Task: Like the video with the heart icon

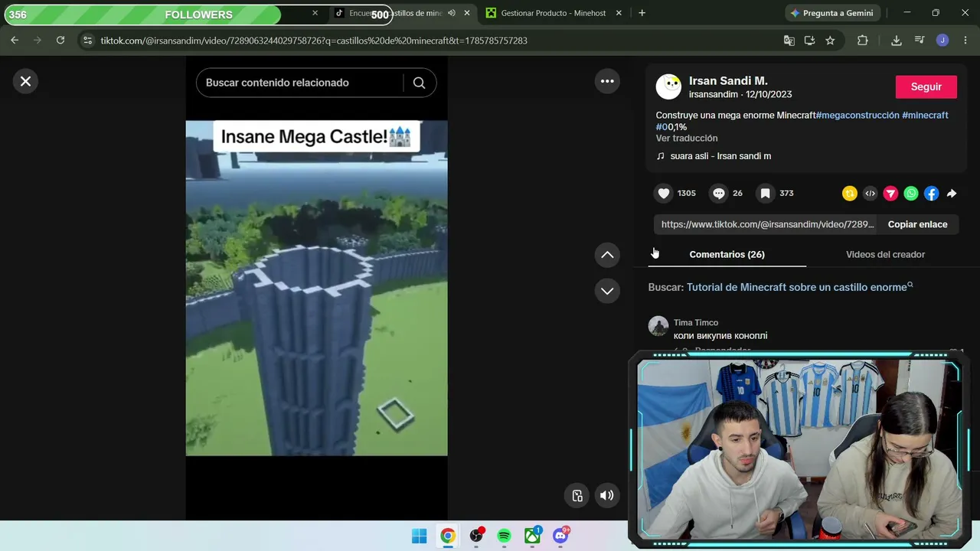Action: [x=664, y=194]
